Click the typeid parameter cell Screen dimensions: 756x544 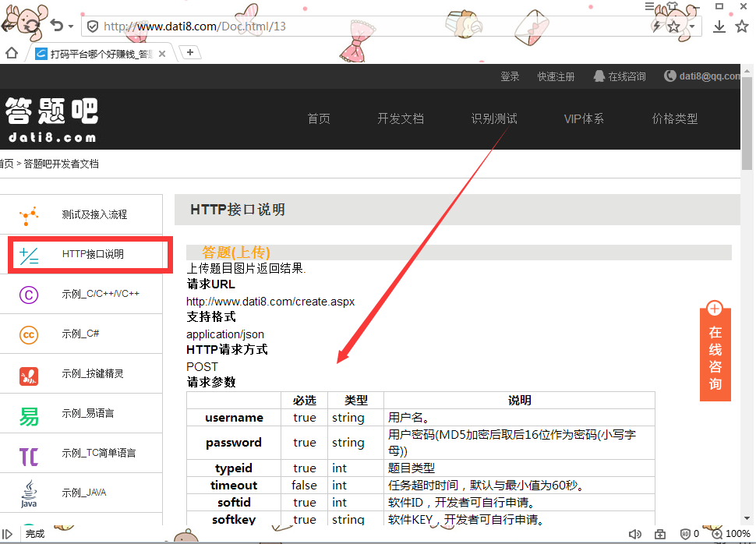point(234,468)
